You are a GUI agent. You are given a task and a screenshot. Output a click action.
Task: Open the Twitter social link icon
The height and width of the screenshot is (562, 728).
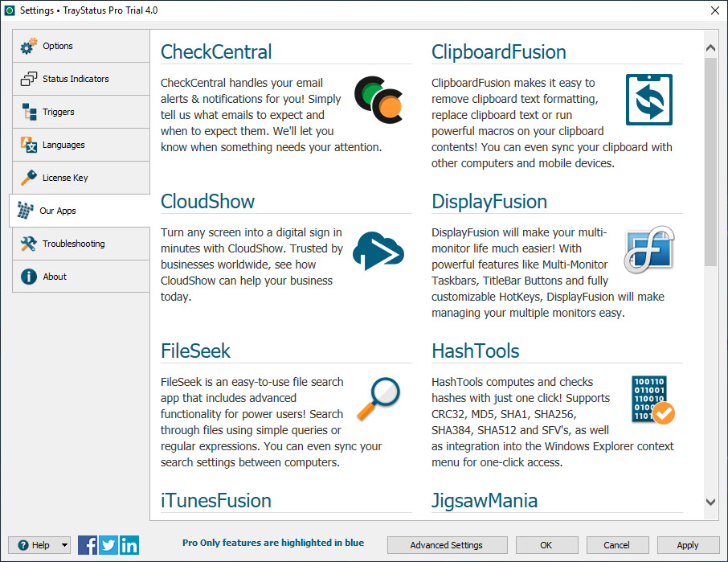(x=108, y=545)
